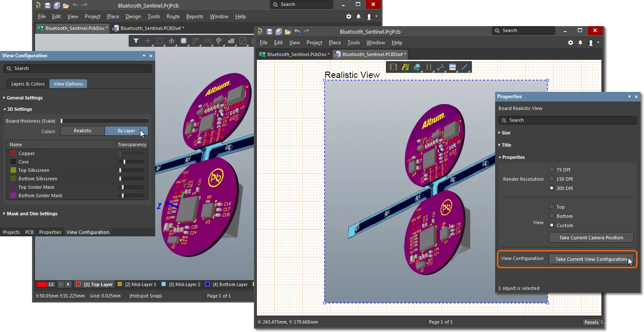Click the settings gear in back window
Viewport: 644px width, 332px height.
[349, 16]
